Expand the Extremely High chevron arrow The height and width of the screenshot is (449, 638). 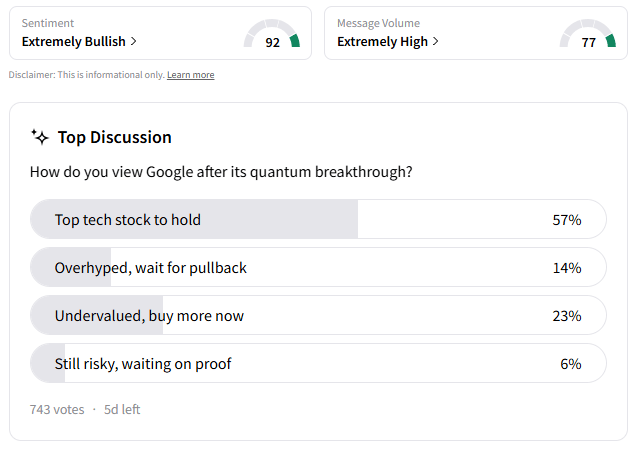tap(435, 42)
